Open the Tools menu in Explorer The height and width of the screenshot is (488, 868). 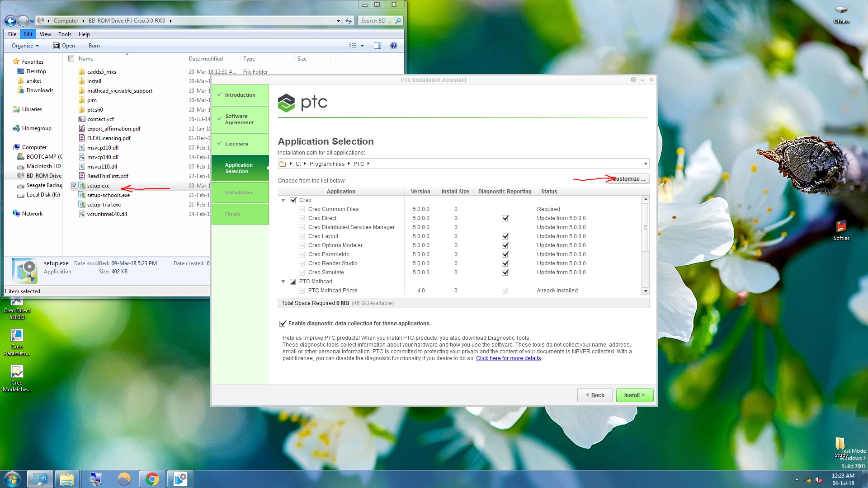pos(65,34)
